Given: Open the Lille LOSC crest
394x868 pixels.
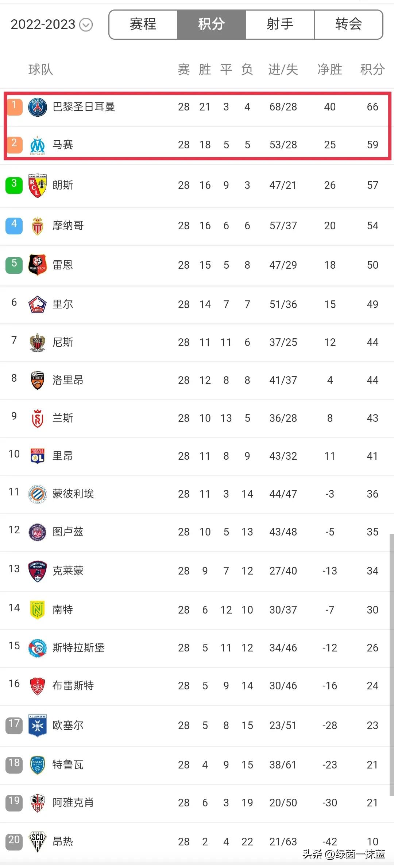Looking at the screenshot, I should (x=38, y=305).
